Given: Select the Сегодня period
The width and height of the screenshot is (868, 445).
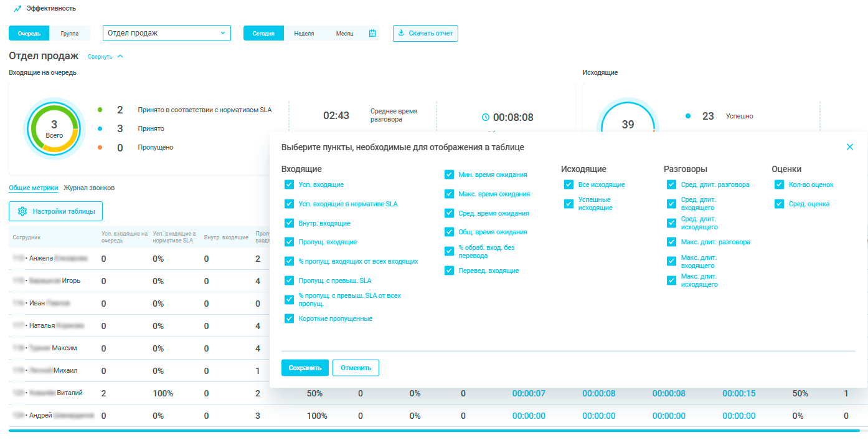Looking at the screenshot, I should point(263,34).
